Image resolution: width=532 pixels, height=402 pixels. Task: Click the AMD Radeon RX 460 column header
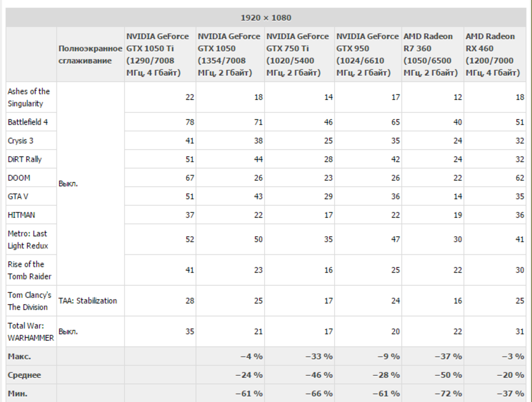[493, 55]
